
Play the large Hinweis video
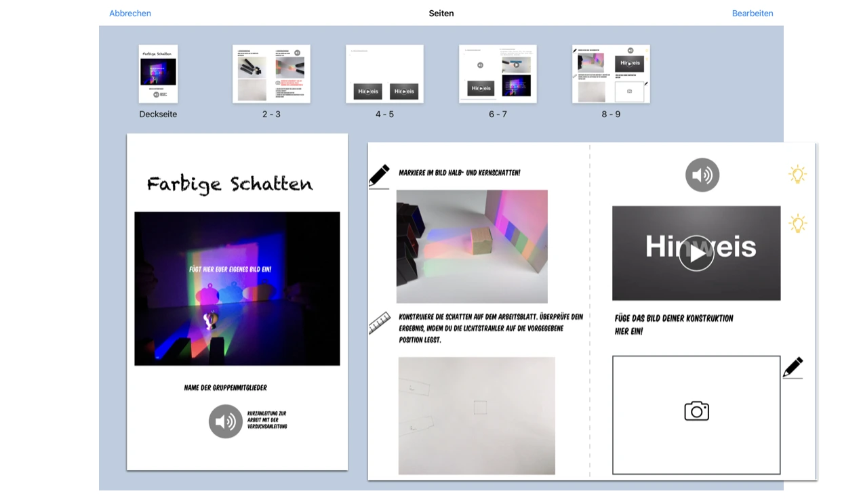coord(696,253)
